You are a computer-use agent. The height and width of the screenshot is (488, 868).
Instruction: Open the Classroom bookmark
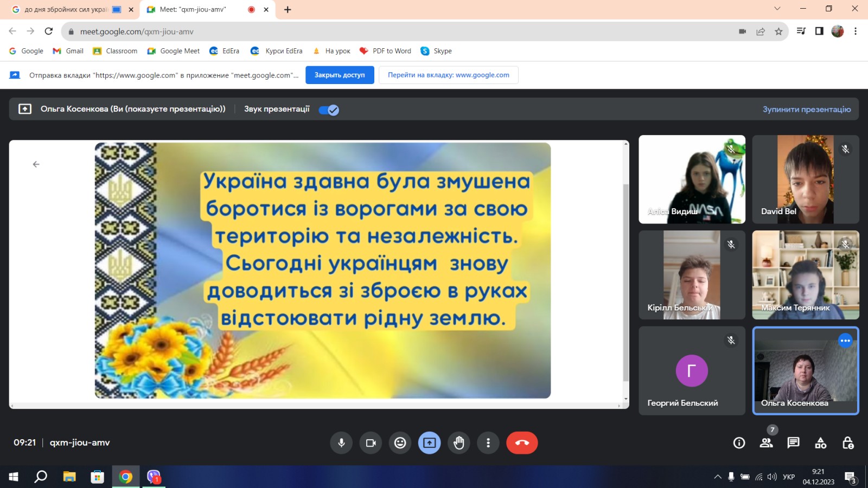point(115,51)
